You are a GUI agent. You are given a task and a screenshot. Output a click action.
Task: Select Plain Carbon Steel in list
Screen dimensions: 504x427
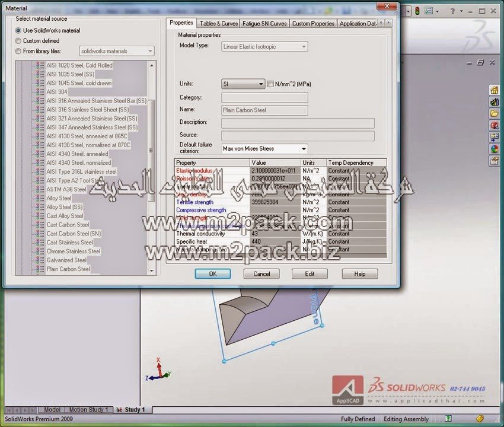68,269
